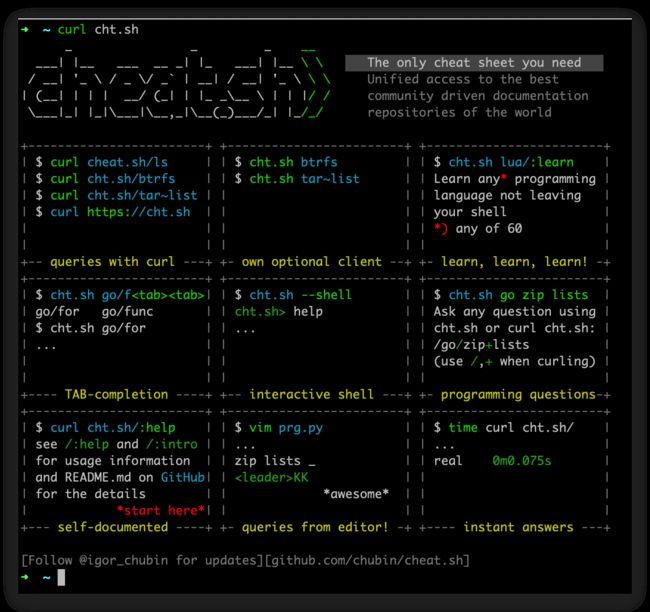The width and height of the screenshot is (650, 612).
Task: Select 'for usage information' line
Action: pyautogui.click(x=113, y=461)
